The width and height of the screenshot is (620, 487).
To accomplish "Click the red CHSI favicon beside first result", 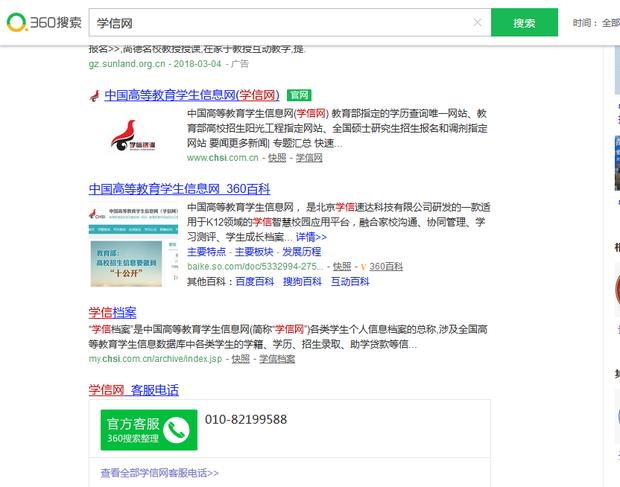I will point(95,95).
